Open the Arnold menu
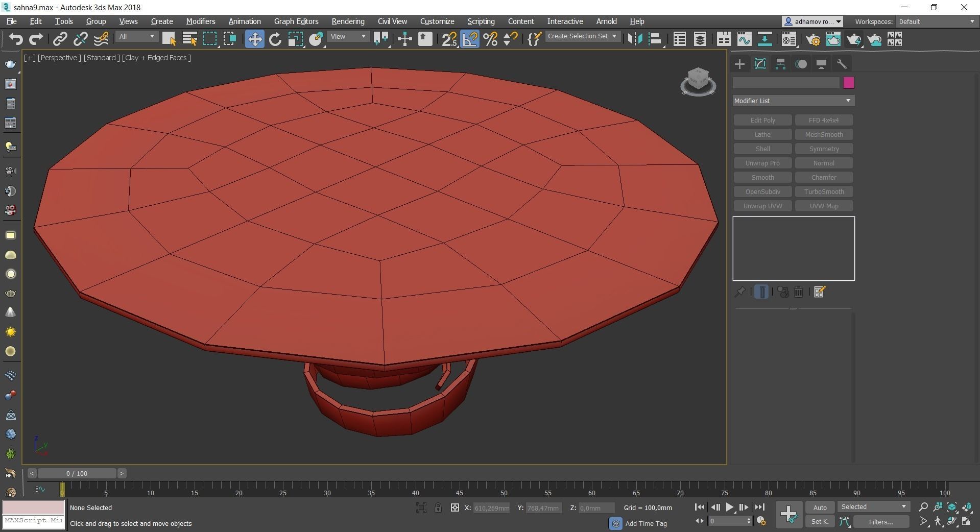The image size is (980, 532). [606, 21]
